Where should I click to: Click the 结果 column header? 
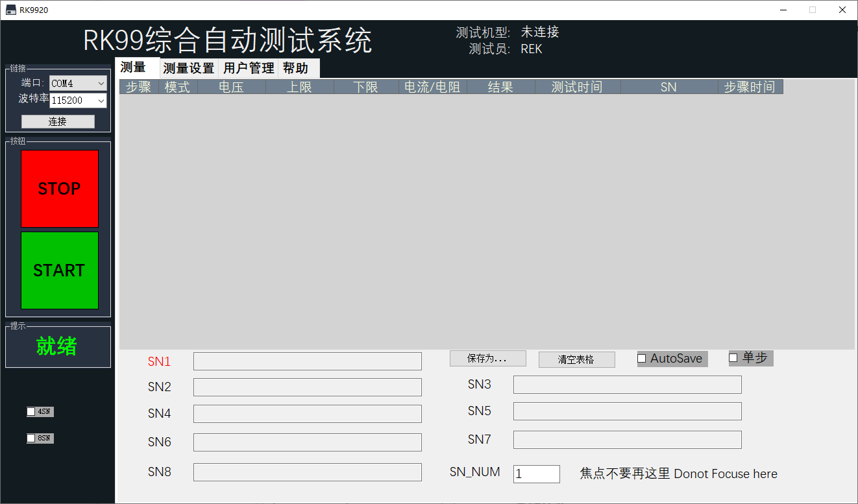coord(500,87)
